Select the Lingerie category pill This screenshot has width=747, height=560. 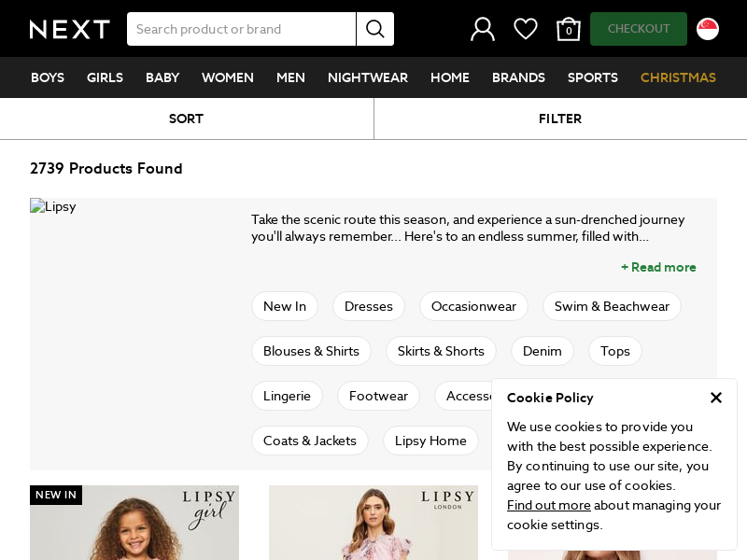click(x=287, y=396)
